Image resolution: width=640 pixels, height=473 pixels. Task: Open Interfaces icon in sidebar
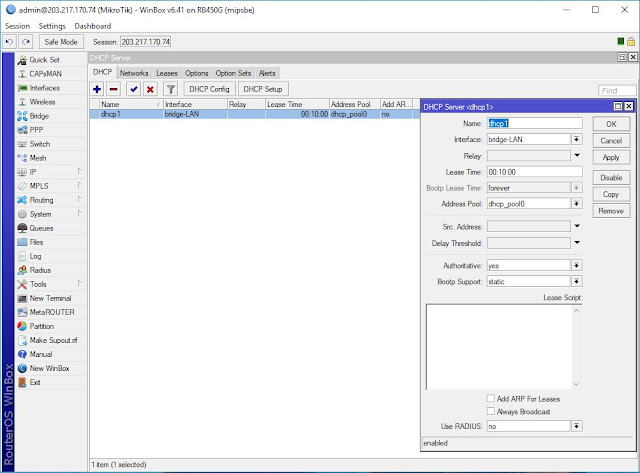[x=22, y=88]
